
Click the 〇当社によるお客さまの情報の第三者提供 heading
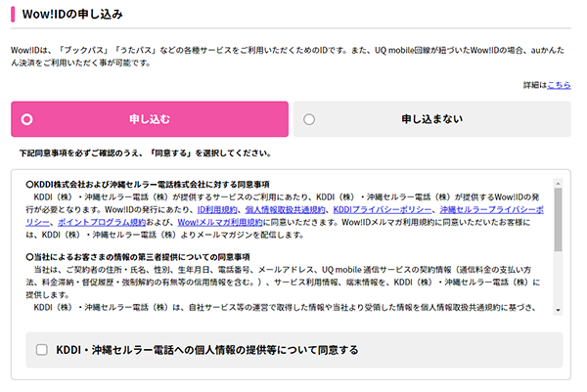pyautogui.click(x=138, y=257)
